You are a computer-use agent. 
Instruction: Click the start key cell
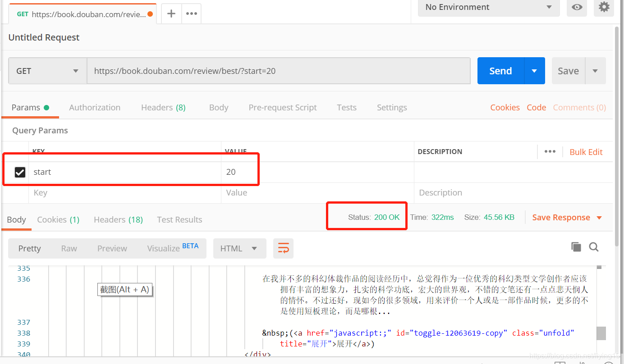(125, 172)
